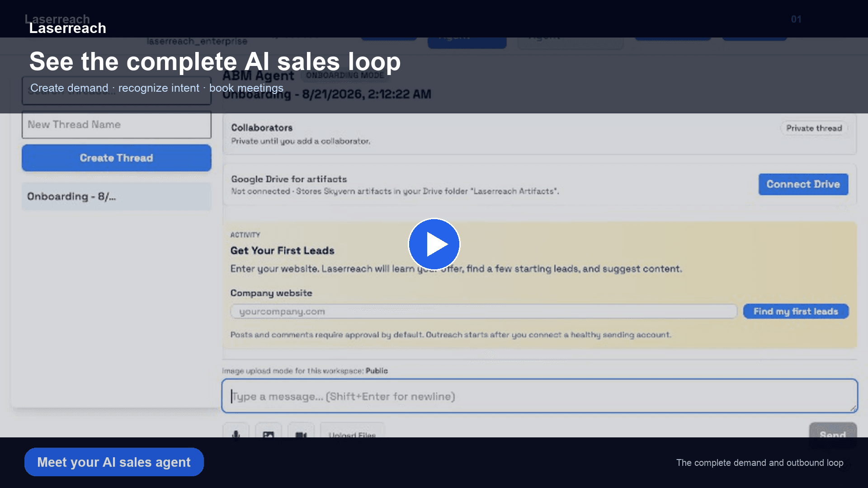This screenshot has height=488, width=868.
Task: Click the complete demand and outbound loop text
Action: coord(759,463)
